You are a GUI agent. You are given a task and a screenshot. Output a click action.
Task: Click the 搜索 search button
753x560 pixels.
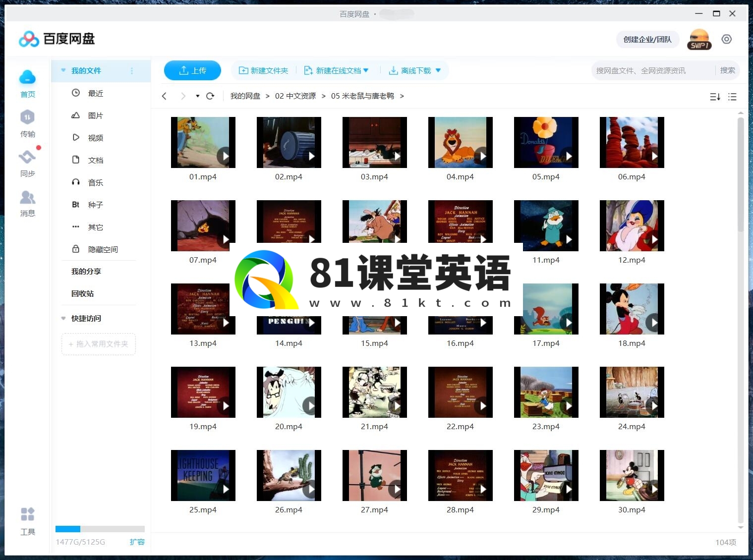pyautogui.click(x=727, y=70)
